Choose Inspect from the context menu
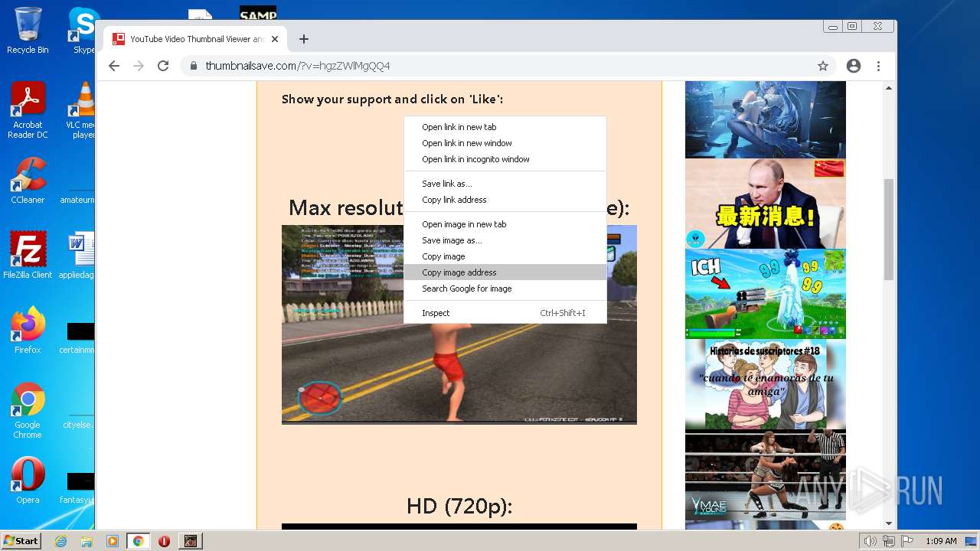980x551 pixels. click(505, 313)
